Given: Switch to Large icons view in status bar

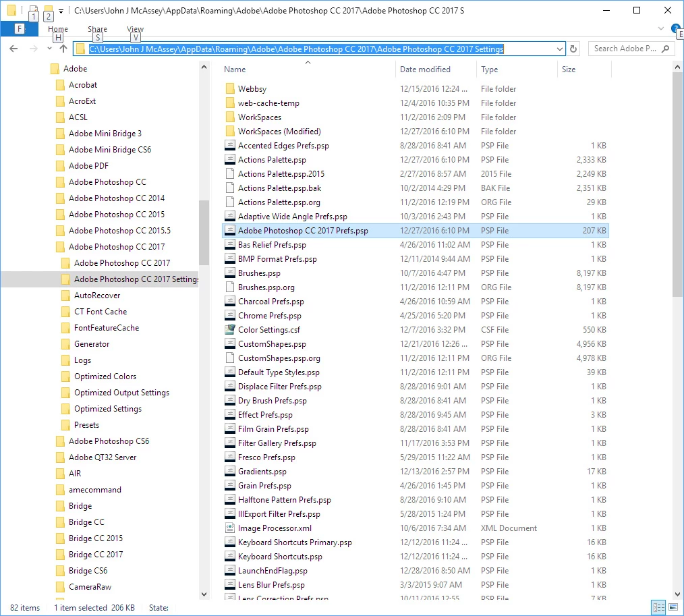Looking at the screenshot, I should tap(673, 607).
